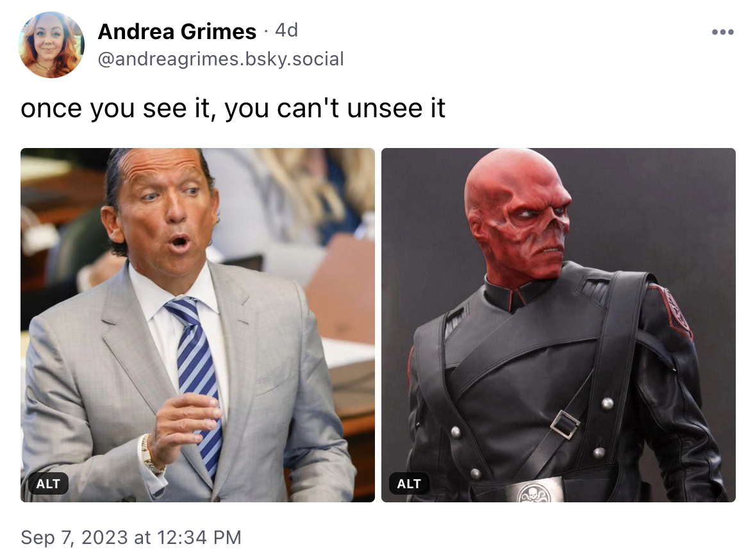Click the man's open mouth in the left photo
The height and width of the screenshot is (560, 755).
(x=181, y=240)
